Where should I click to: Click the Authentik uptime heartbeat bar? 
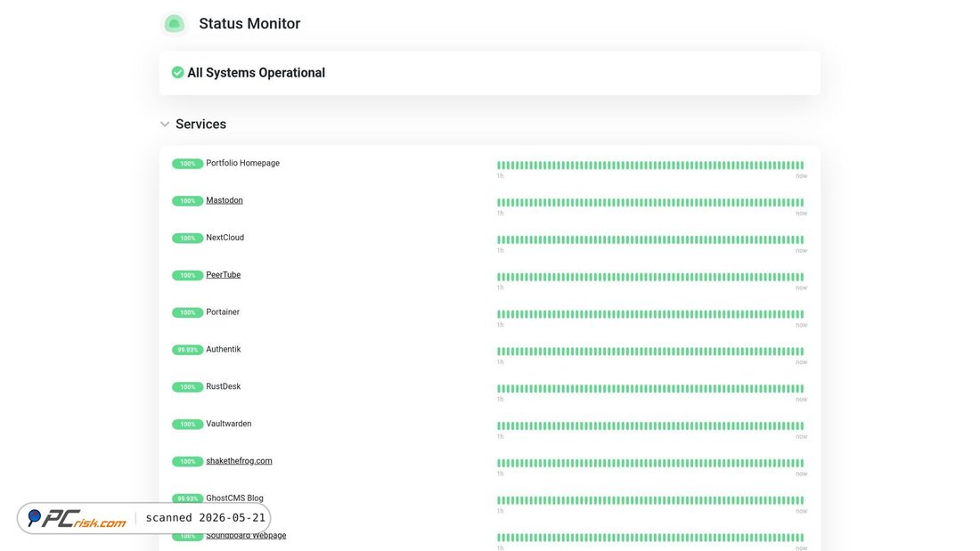(x=650, y=352)
